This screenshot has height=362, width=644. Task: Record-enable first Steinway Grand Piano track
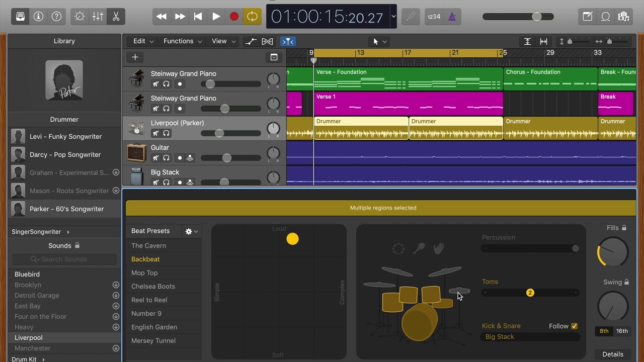coord(180,84)
